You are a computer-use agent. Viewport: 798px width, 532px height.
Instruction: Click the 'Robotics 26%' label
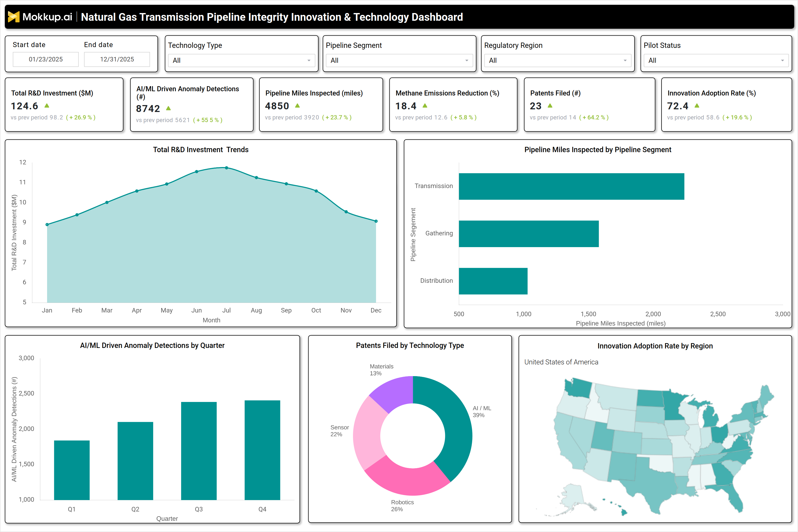point(402,506)
